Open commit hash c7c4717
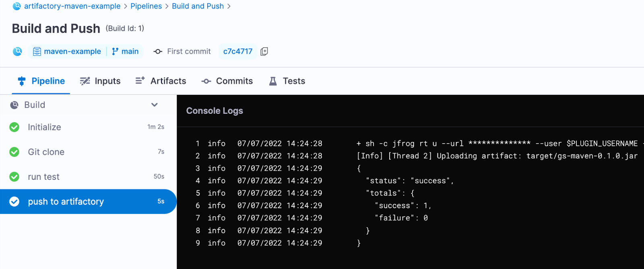The image size is (644, 269). pyautogui.click(x=238, y=51)
